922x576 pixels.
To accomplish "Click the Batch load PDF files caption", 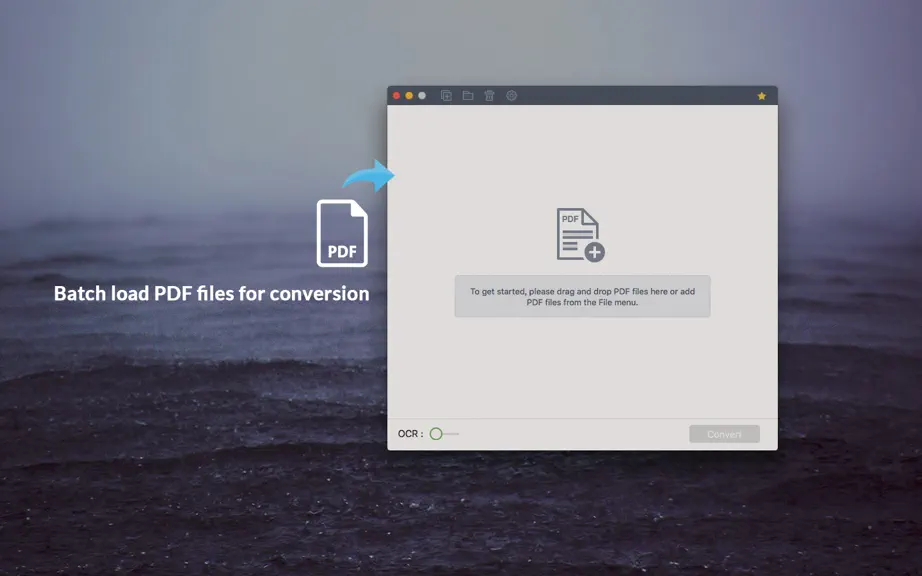I will tap(212, 293).
